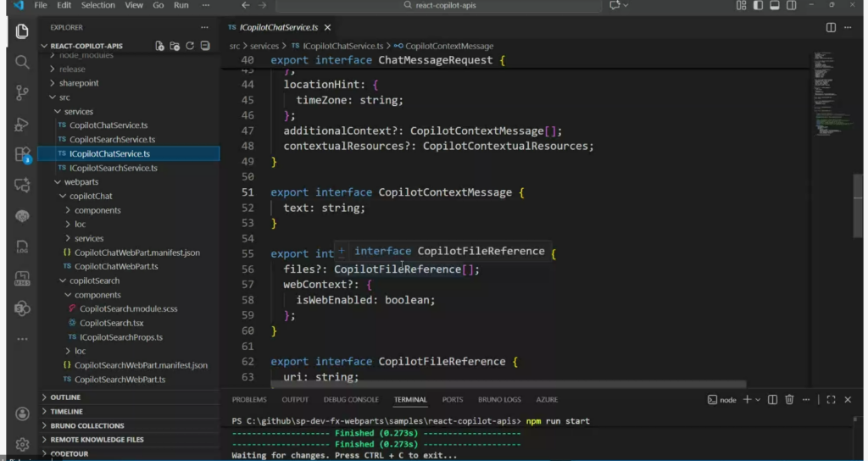Split the editor to the right

click(831, 27)
